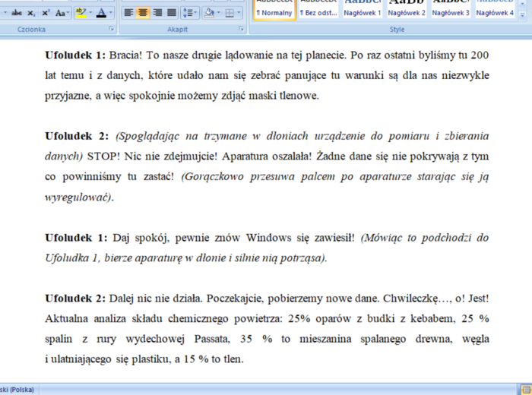Open the Akapit dialog launcher

tap(242, 29)
